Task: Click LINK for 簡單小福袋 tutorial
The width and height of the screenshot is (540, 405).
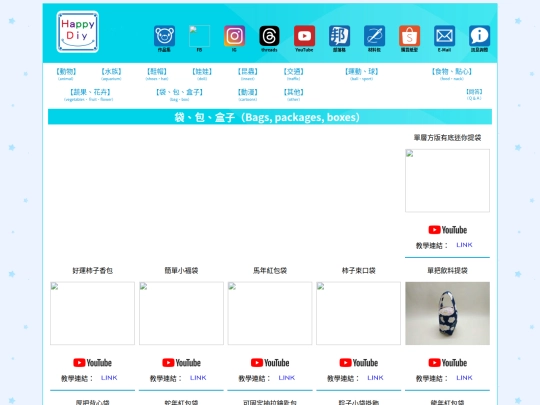Action: [x=198, y=378]
